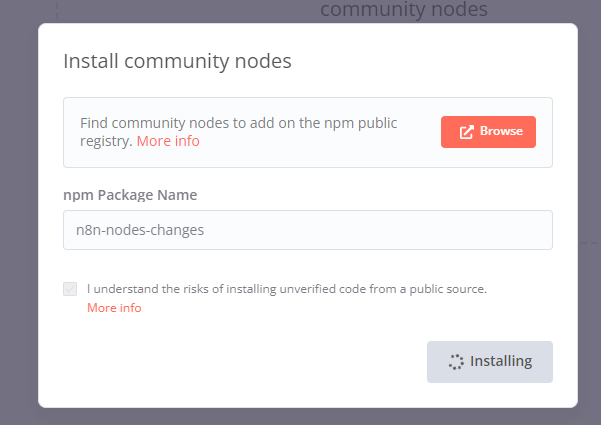Open More info link below risks checkbox

coord(114,308)
